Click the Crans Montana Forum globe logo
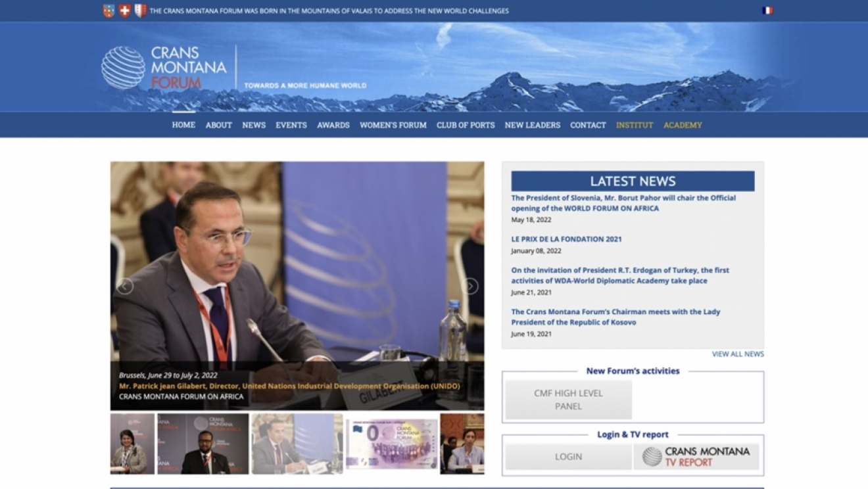 pos(122,68)
